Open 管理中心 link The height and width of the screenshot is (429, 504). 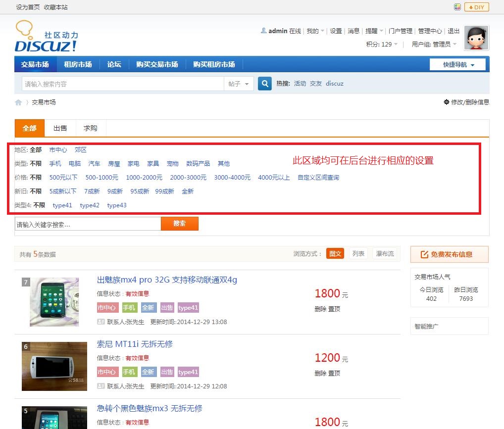click(430, 31)
